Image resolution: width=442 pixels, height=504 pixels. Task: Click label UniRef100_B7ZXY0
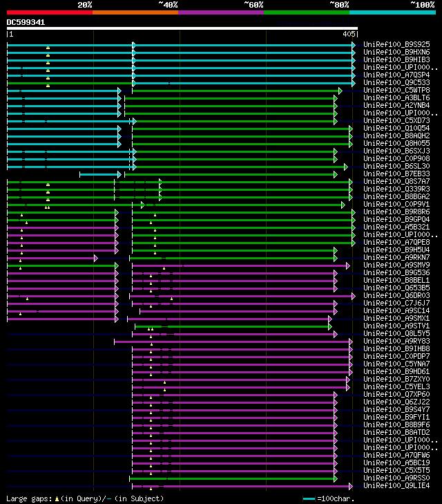point(396,380)
